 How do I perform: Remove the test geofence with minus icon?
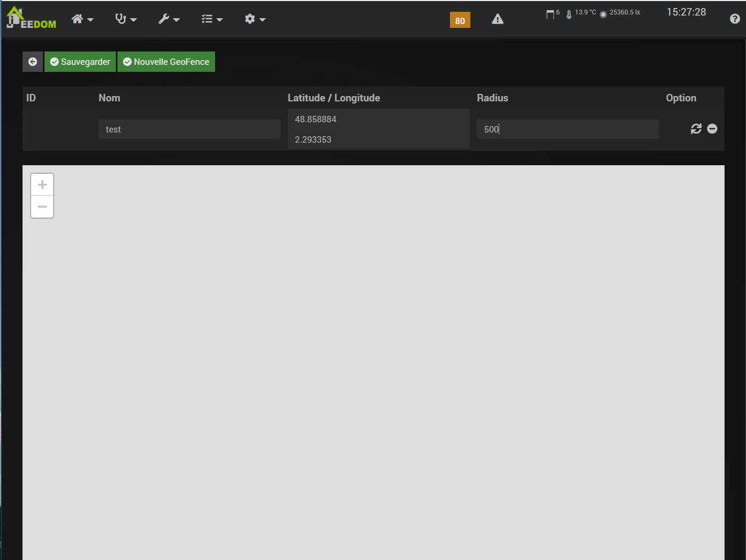click(712, 129)
